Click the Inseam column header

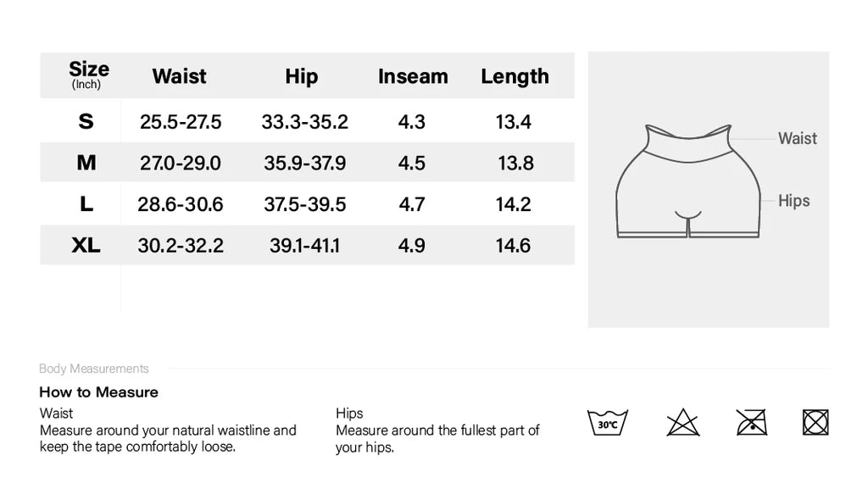[413, 76]
